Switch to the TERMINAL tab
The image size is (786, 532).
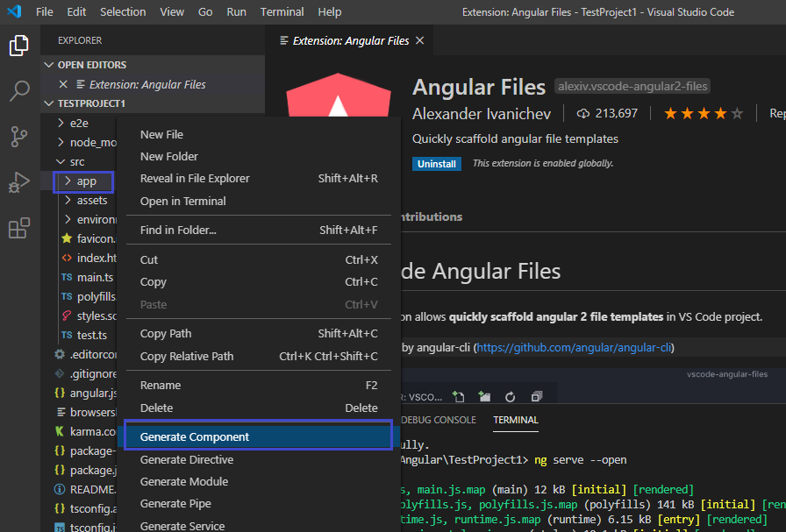pyautogui.click(x=516, y=420)
